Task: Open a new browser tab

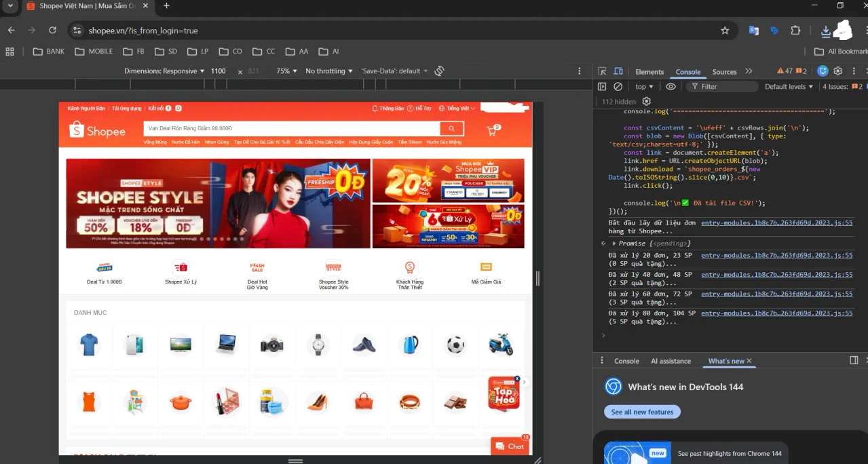Action: (x=166, y=6)
